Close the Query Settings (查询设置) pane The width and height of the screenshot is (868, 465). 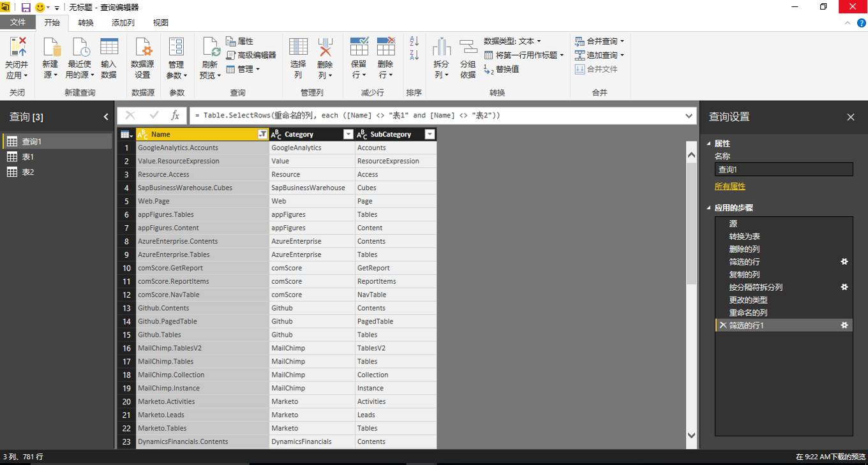click(851, 117)
